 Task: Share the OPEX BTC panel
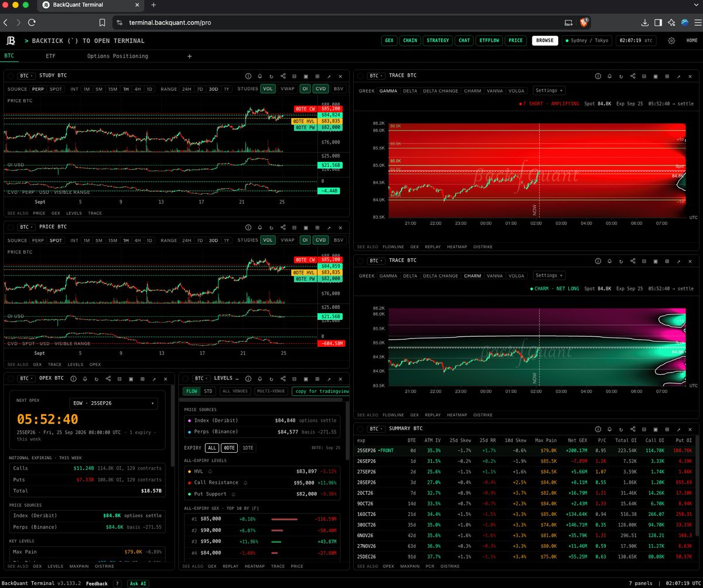[108, 378]
